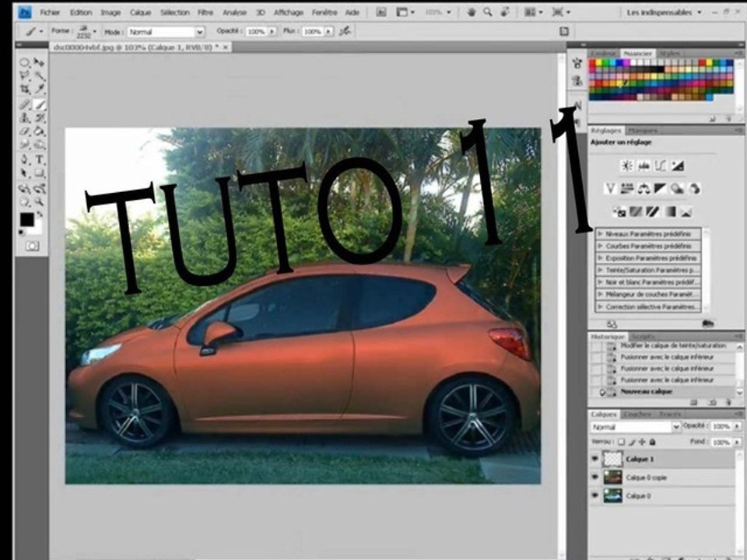The height and width of the screenshot is (560, 747).
Task: Open the options bar Opacité slider arrow
Action: (272, 31)
